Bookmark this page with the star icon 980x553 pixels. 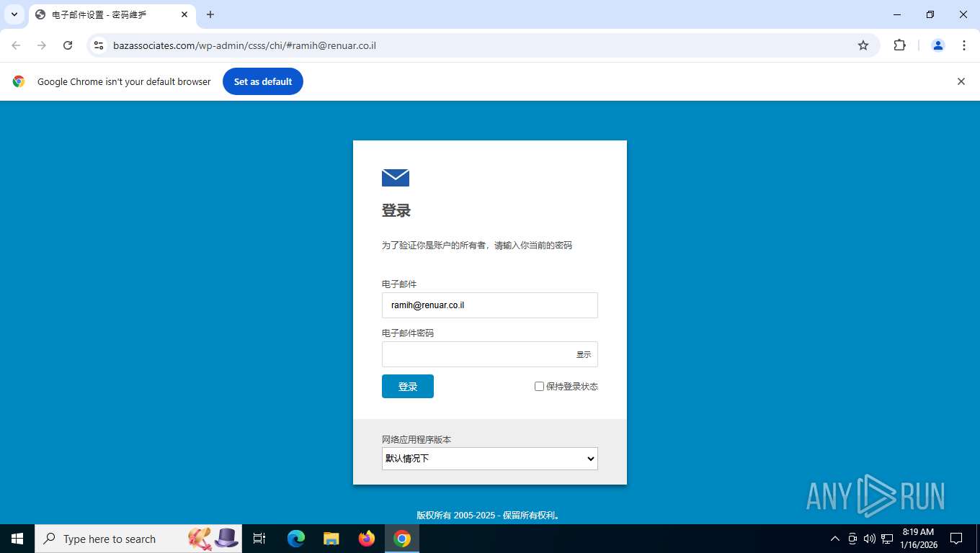[x=863, y=45]
